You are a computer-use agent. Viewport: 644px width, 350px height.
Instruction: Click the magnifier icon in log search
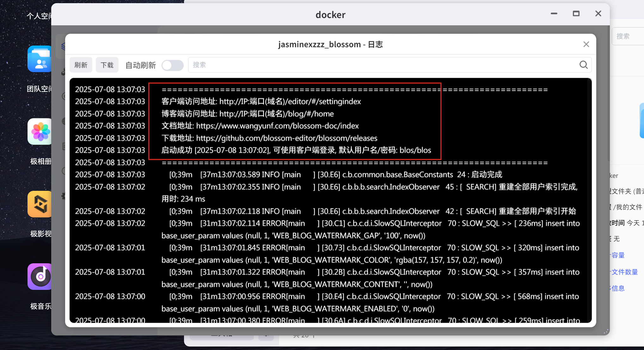coord(583,65)
